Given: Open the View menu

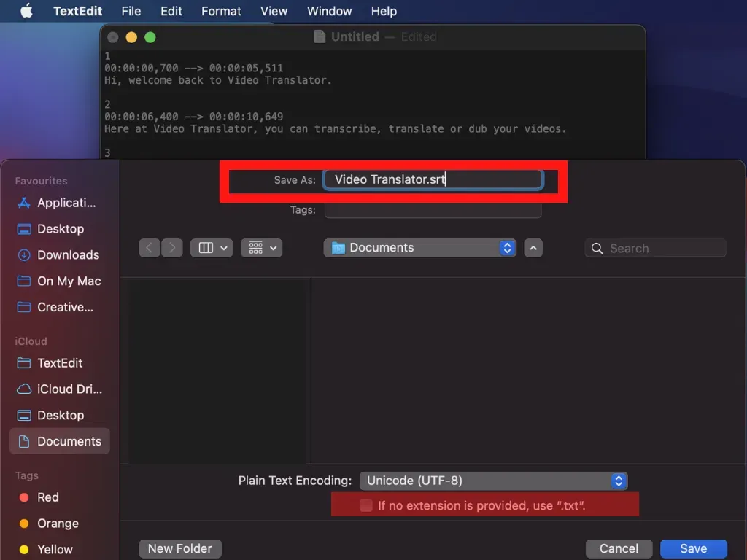Looking at the screenshot, I should [274, 11].
